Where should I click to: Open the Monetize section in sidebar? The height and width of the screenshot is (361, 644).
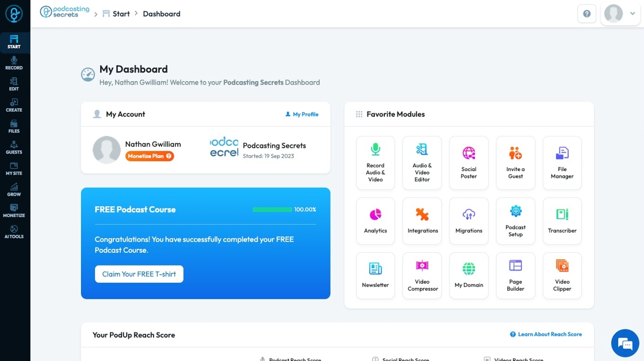[14, 211]
